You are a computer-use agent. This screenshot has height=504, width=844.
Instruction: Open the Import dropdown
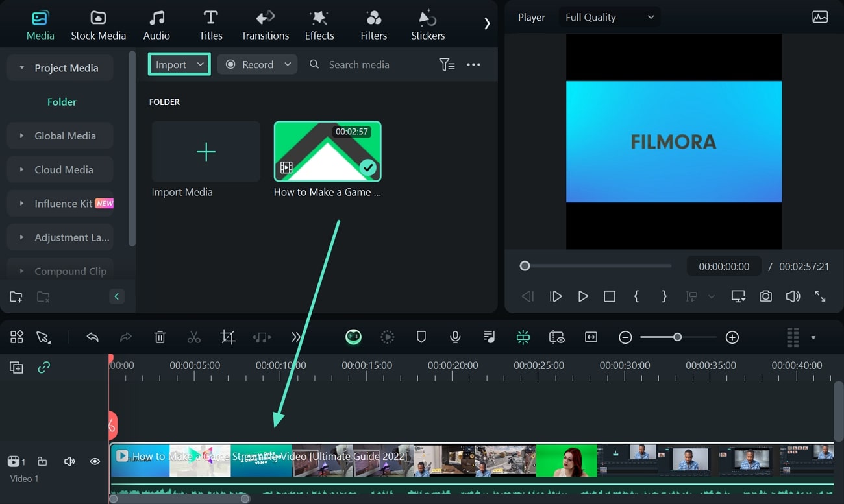[x=179, y=64]
